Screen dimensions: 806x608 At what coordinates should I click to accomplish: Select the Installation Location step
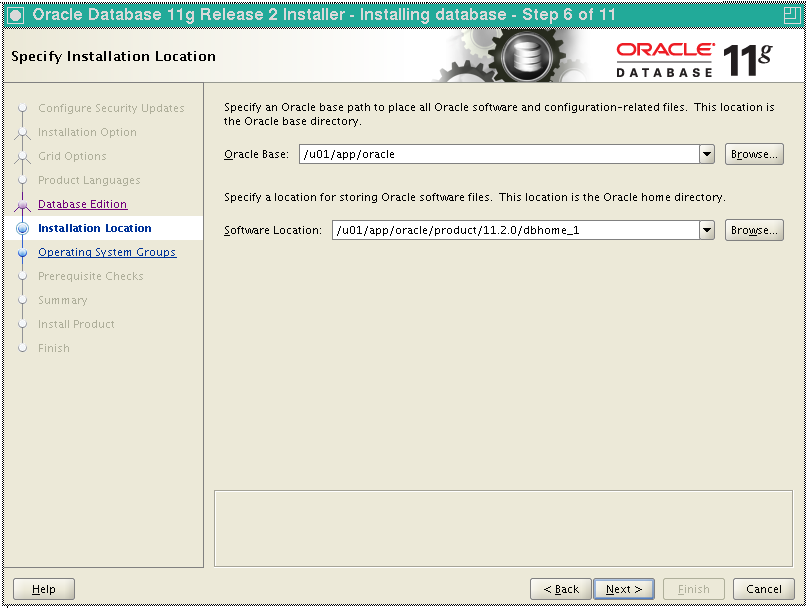(x=95, y=228)
